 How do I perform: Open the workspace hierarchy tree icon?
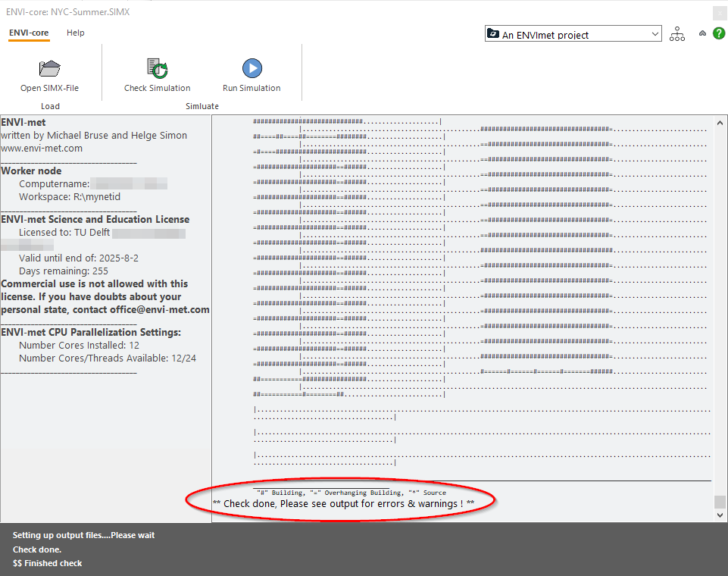(676, 34)
